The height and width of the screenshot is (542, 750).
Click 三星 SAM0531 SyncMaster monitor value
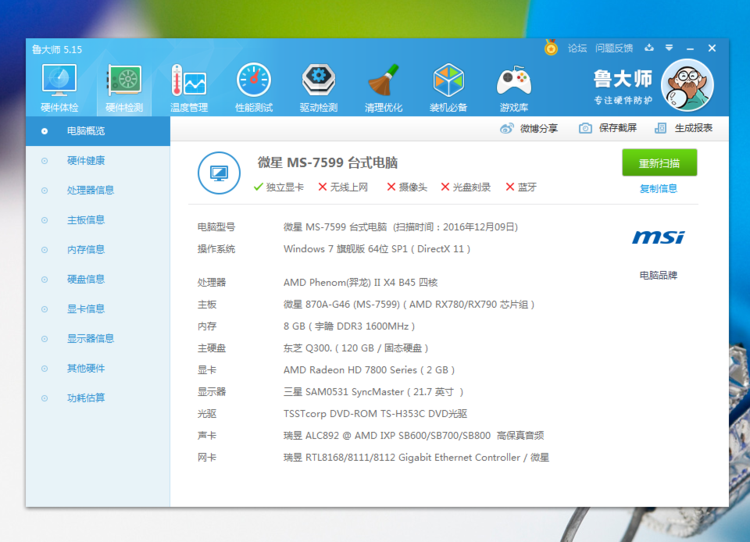point(373,392)
